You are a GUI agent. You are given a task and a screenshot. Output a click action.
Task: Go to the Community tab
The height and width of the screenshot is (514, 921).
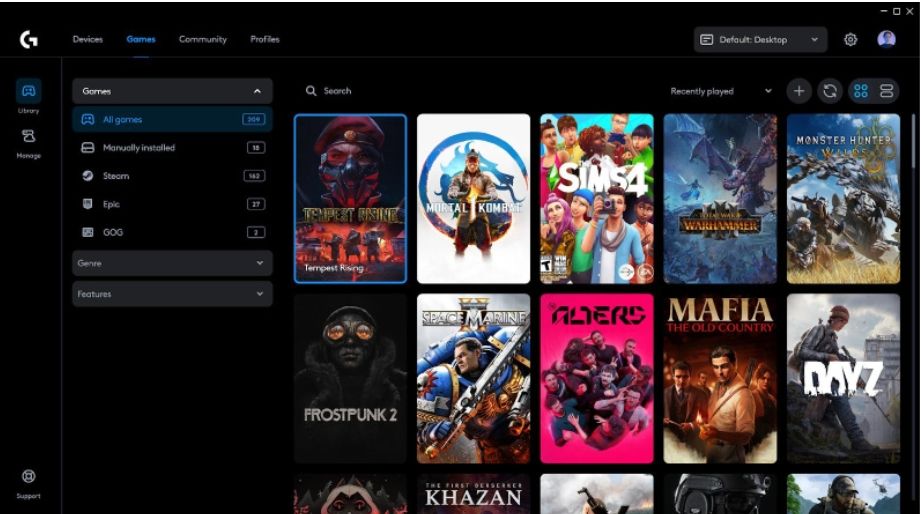[203, 39]
